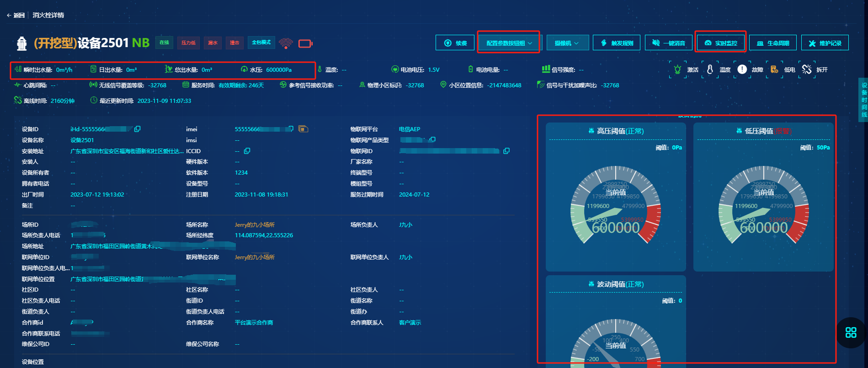The height and width of the screenshot is (368, 868).
Task: Click the 日出水量 icon
Action: [93, 69]
